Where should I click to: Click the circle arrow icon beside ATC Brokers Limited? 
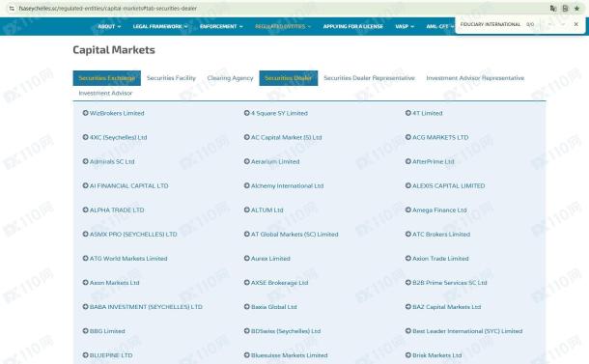coord(408,234)
